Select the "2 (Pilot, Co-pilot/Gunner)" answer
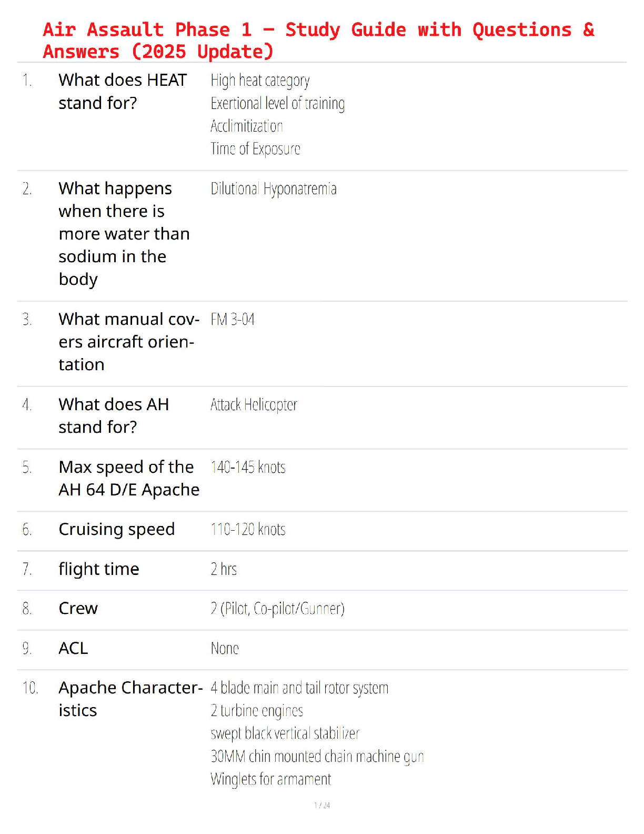 [x=277, y=609]
